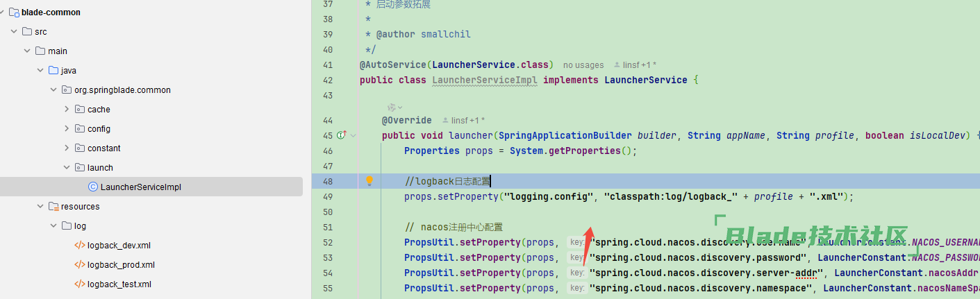
Task: Collapse the launch package
Action: [67, 167]
